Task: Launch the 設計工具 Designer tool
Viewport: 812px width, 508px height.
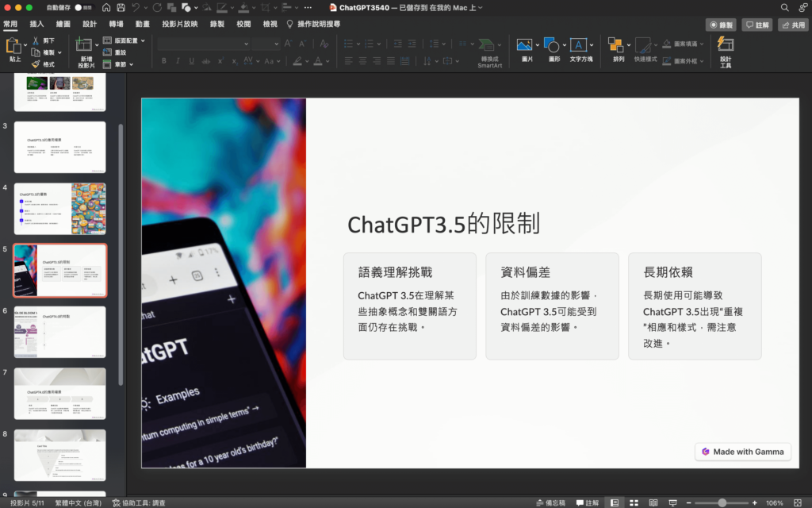Action: coord(726,46)
